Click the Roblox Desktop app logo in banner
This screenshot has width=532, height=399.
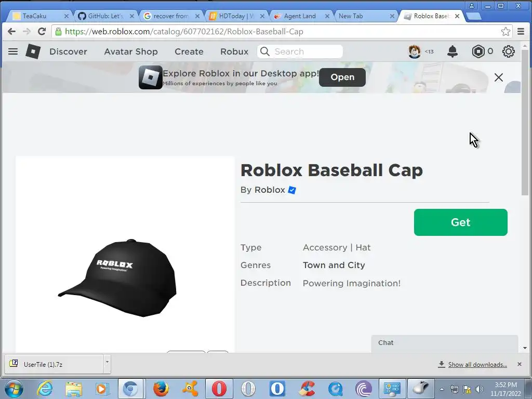pos(150,77)
